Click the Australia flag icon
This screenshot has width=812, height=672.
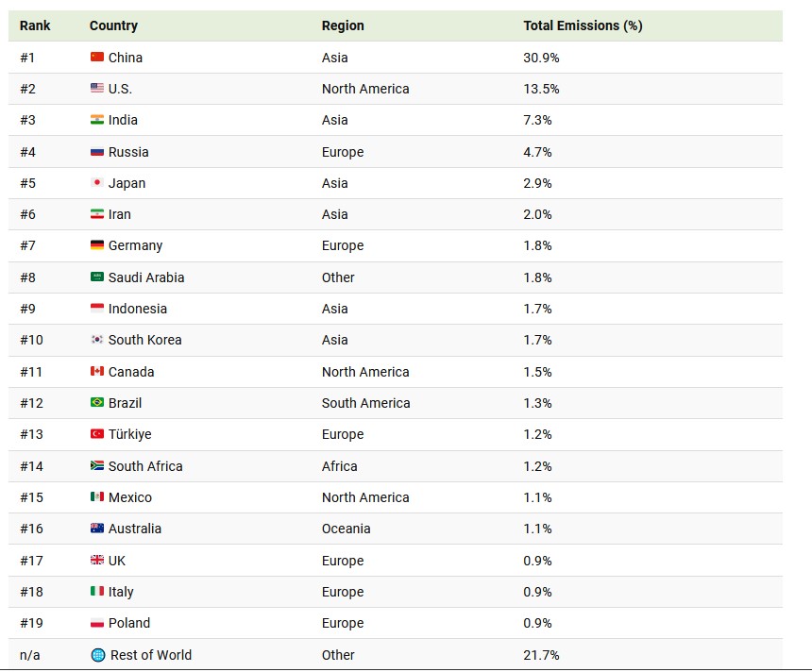coord(97,529)
